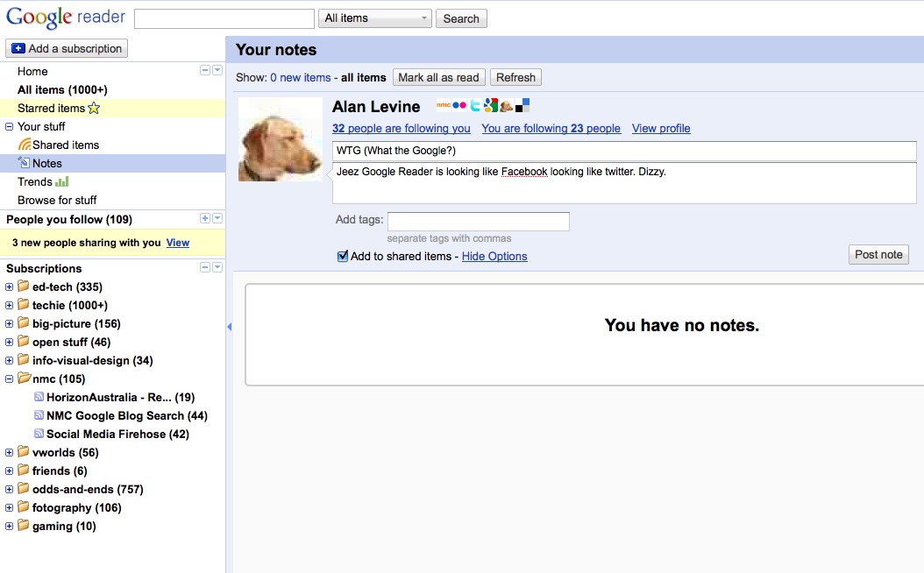
Task: Click the fotography folder icon
Action: 24,507
